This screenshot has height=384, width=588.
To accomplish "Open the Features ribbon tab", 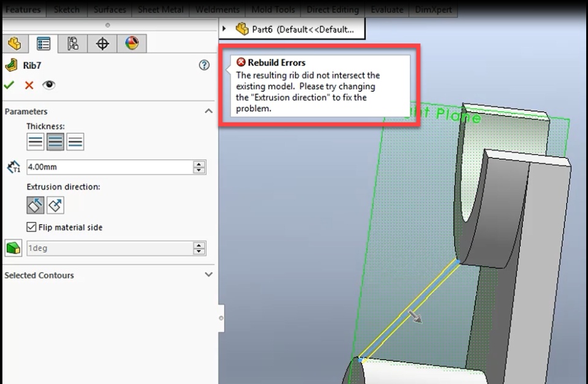I will pyautogui.click(x=23, y=9).
